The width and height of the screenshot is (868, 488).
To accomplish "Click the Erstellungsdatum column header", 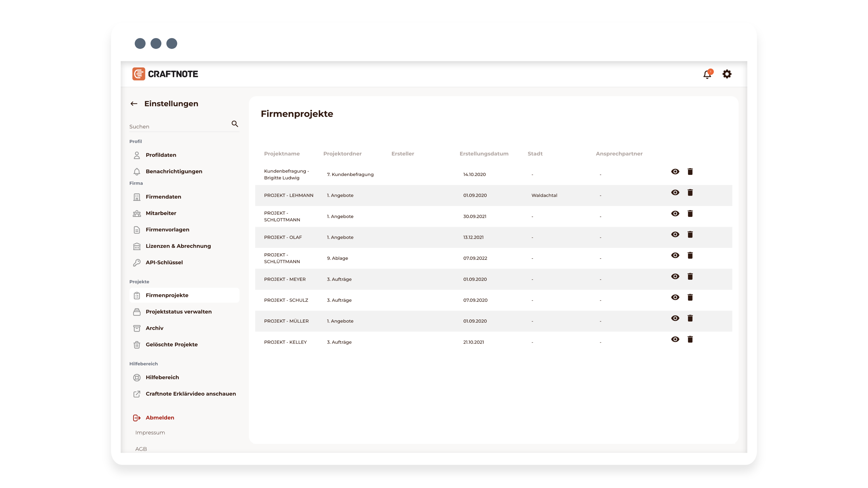I will point(484,154).
